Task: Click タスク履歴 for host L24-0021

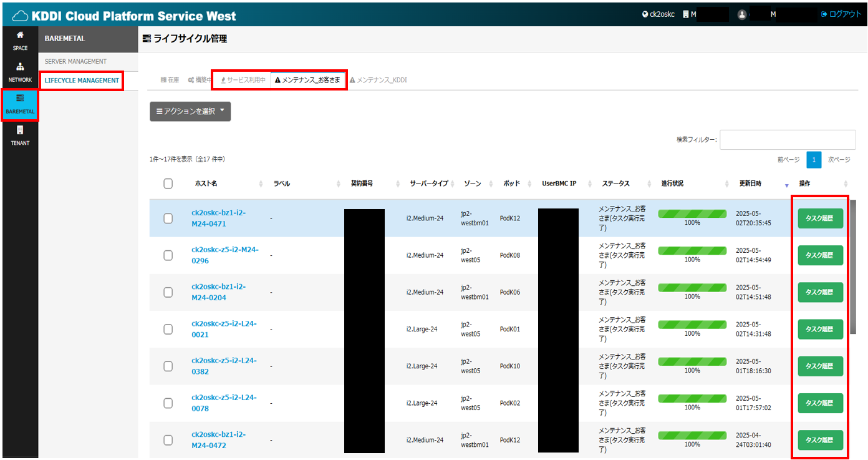Action: click(x=821, y=329)
